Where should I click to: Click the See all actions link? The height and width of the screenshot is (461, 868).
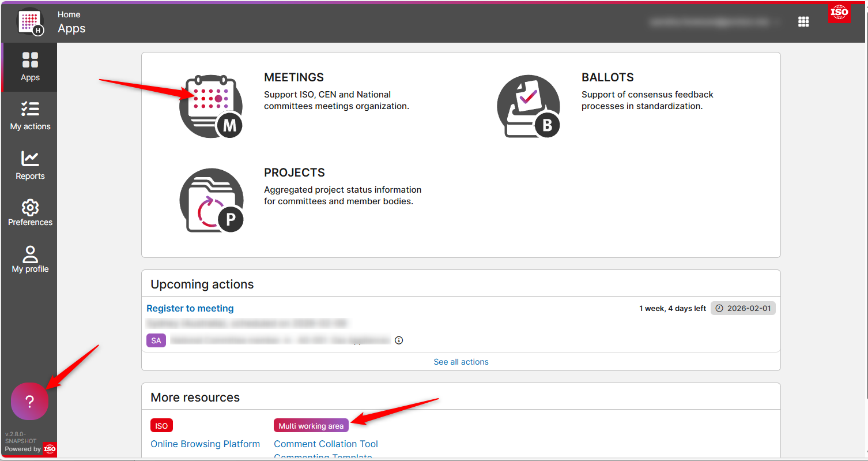click(461, 362)
